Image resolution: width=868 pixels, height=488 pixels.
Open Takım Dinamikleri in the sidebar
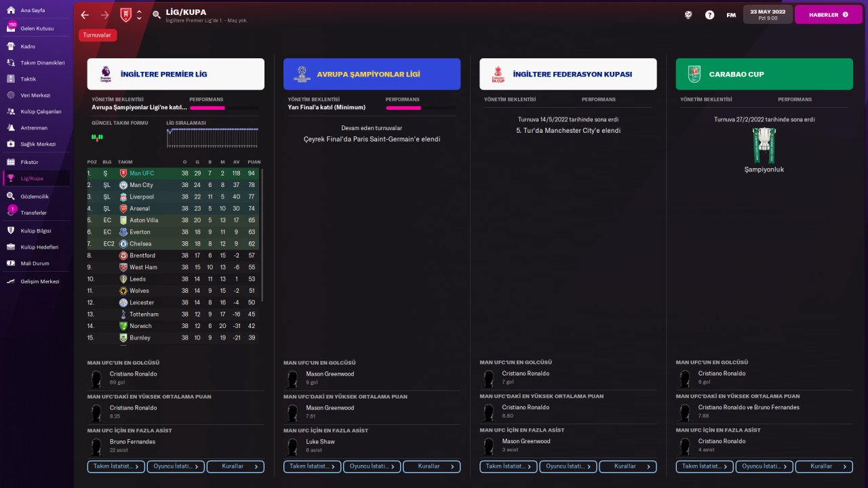click(x=35, y=62)
